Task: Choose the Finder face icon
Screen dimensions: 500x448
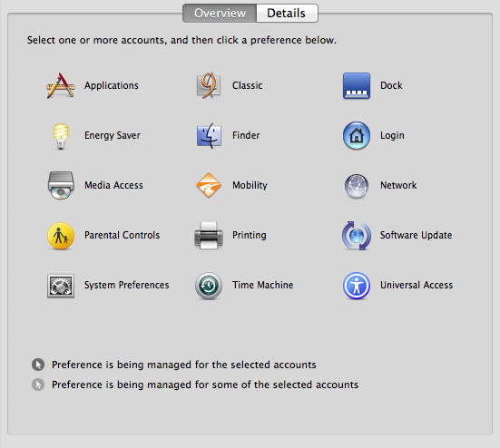Action: [209, 136]
